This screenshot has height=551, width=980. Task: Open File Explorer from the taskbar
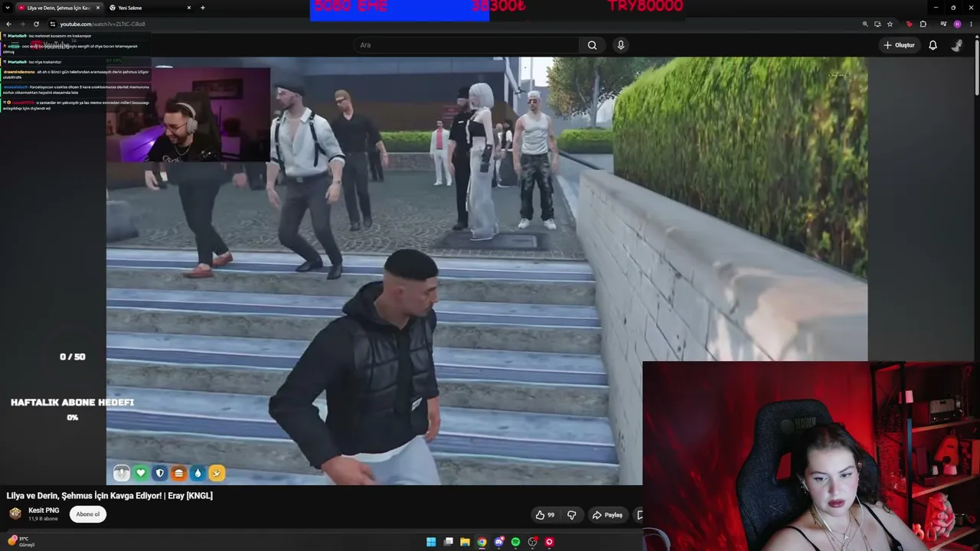pyautogui.click(x=465, y=542)
